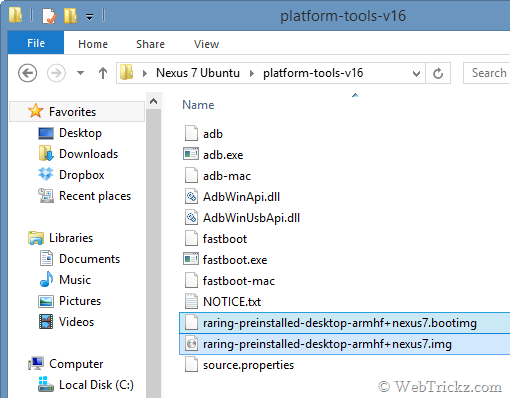The width and height of the screenshot is (510, 398).
Task: Select the adb file
Action: point(213,134)
